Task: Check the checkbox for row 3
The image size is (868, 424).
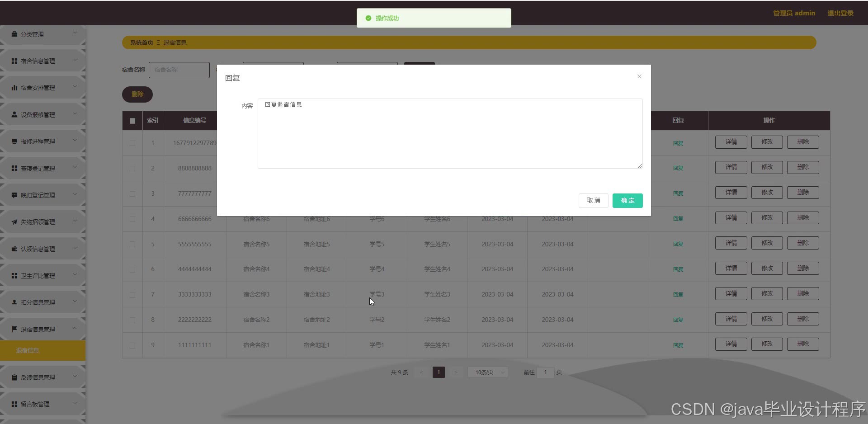Action: coord(132,193)
